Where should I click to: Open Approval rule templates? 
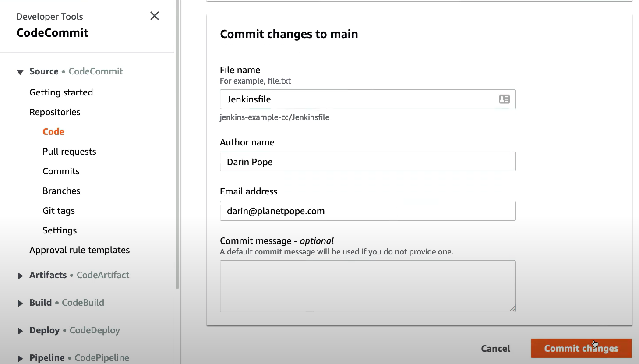80,250
